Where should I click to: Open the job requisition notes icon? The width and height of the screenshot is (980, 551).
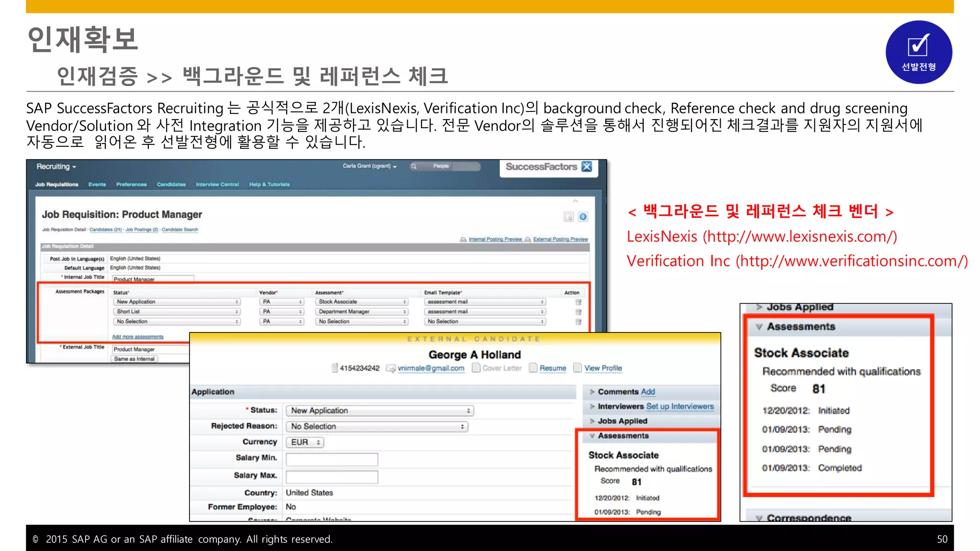tap(568, 217)
